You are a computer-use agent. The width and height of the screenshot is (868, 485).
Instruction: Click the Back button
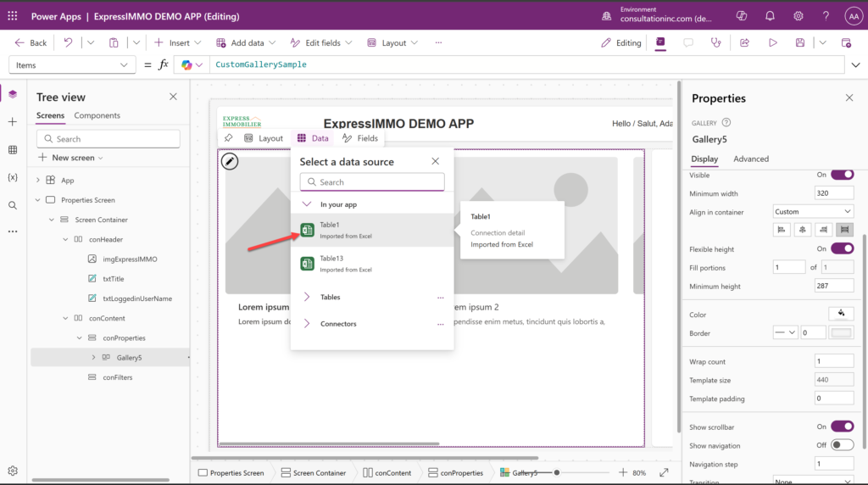point(31,42)
